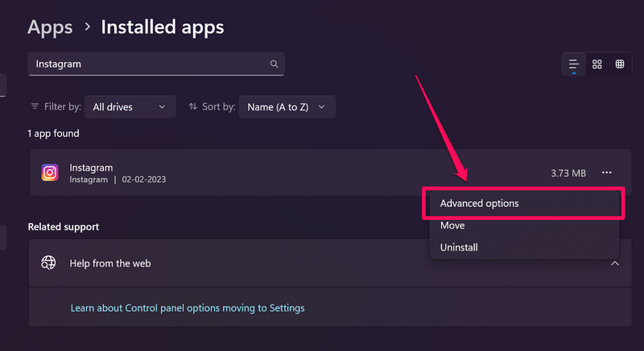Switch to list view layout
The height and width of the screenshot is (351, 644).
point(574,64)
